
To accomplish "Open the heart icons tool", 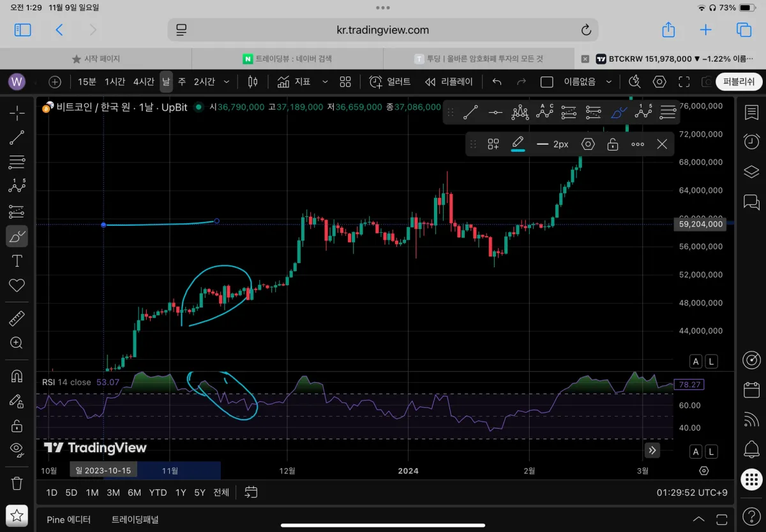I will (17, 285).
